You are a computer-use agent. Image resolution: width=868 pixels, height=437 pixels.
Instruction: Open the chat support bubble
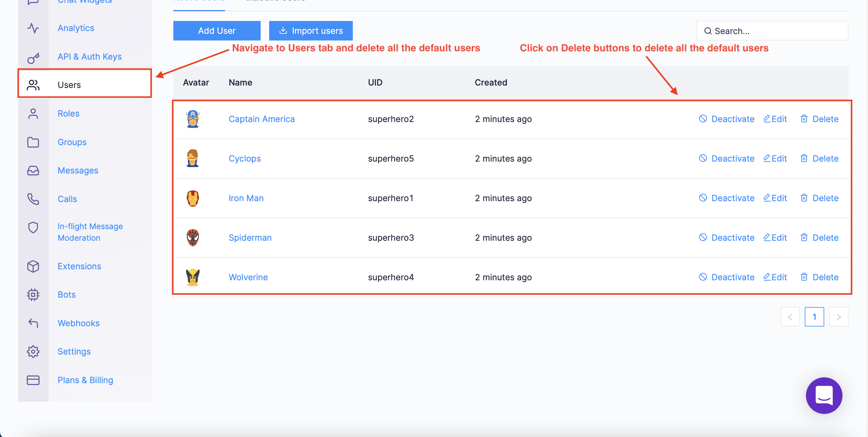point(824,395)
